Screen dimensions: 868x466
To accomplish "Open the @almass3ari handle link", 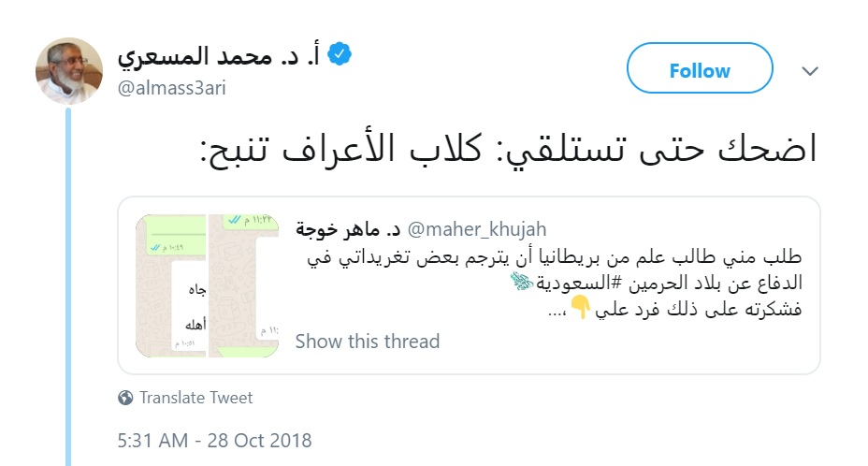I will [x=171, y=88].
